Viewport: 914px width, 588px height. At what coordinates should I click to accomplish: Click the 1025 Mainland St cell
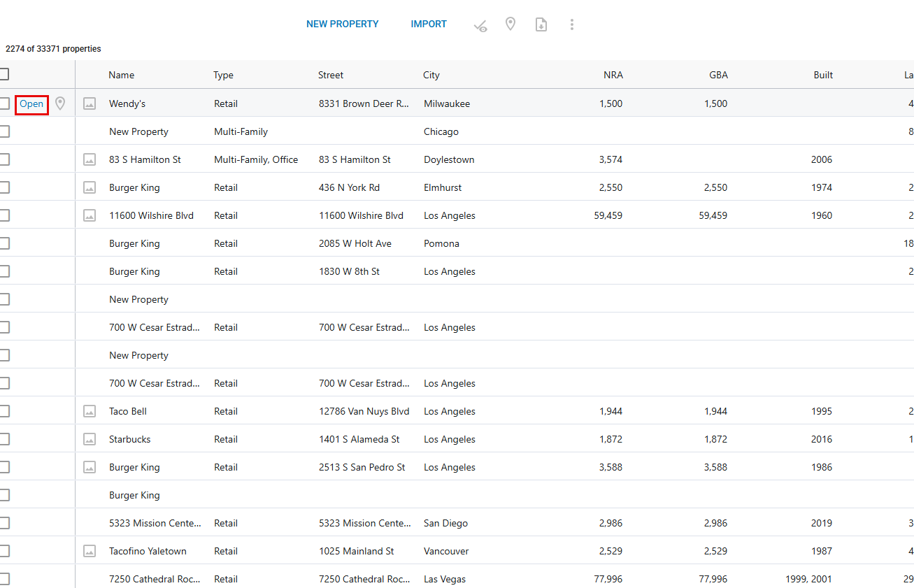(357, 551)
